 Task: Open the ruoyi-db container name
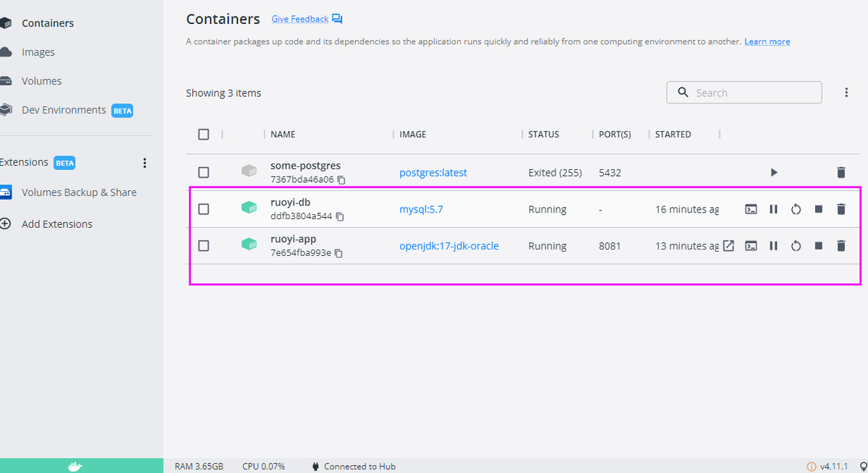point(290,203)
